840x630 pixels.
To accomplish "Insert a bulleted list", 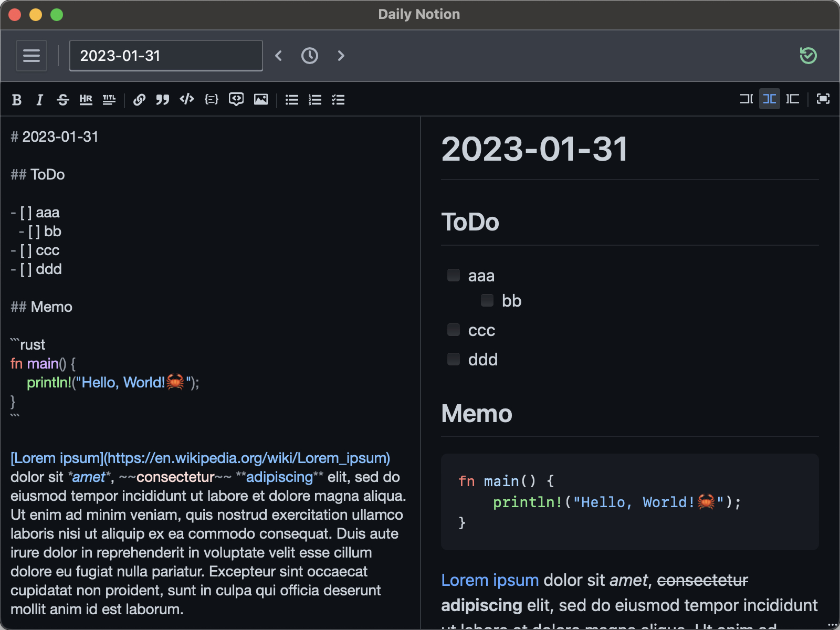I will (x=292, y=99).
